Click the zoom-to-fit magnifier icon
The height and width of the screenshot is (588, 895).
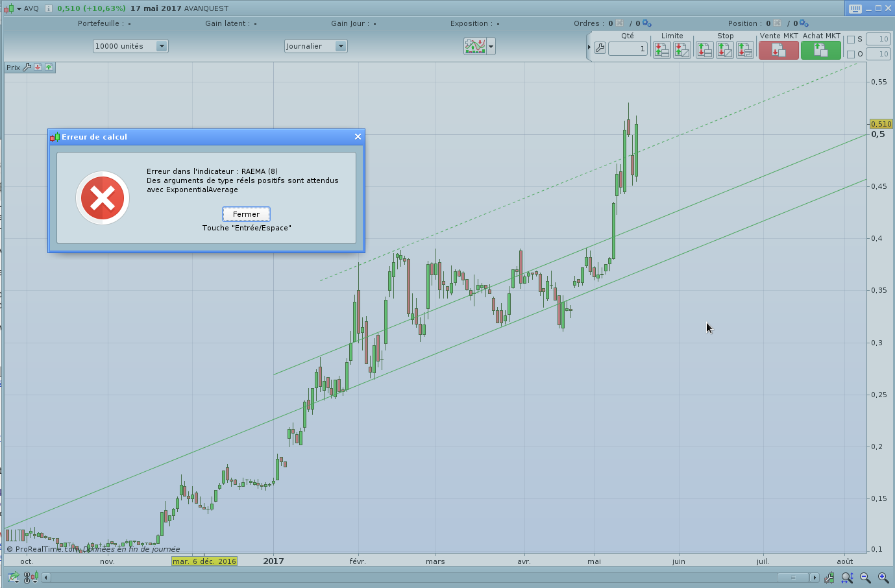click(847, 577)
